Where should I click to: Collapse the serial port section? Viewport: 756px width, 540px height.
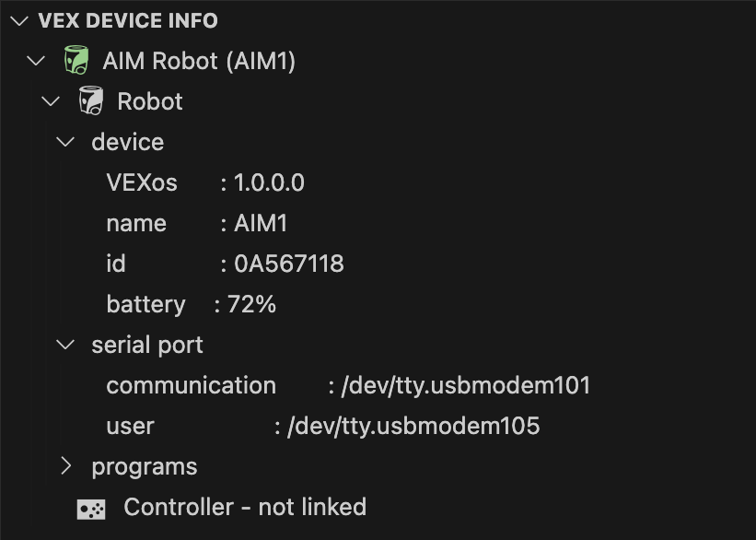click(64, 345)
